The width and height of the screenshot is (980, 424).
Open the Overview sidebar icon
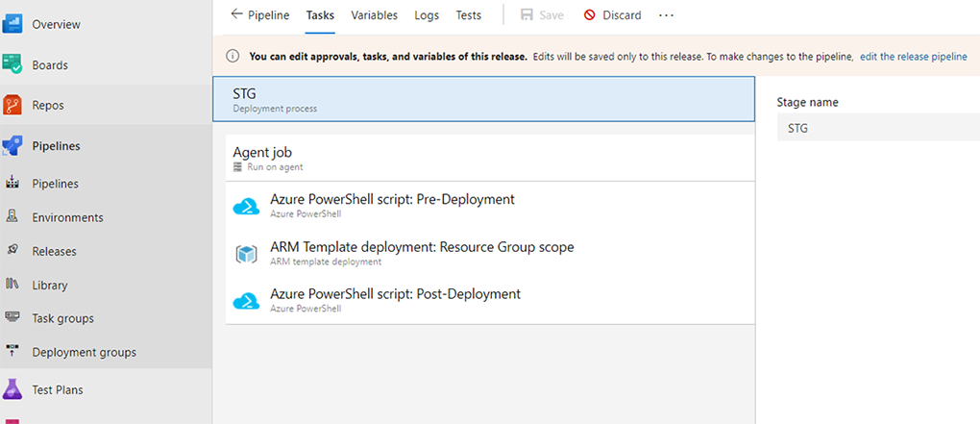pyautogui.click(x=12, y=24)
